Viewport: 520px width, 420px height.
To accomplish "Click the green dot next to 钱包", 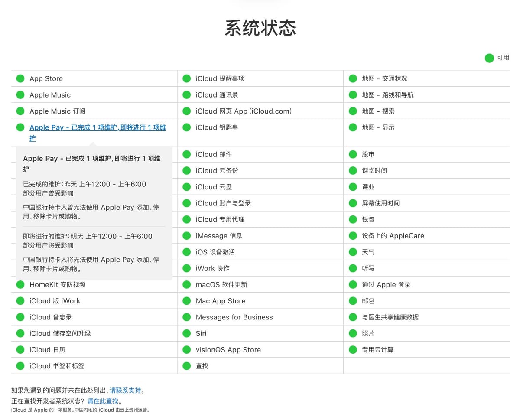I will coord(352,219).
